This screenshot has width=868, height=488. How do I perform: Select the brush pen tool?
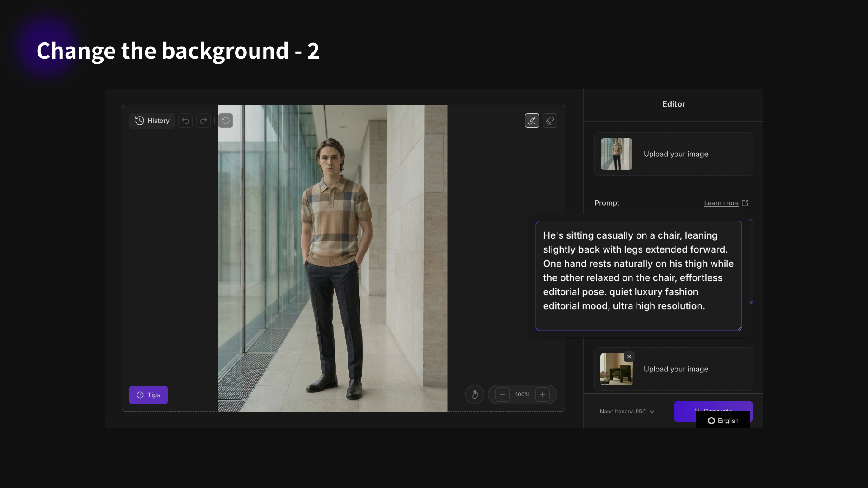click(532, 121)
